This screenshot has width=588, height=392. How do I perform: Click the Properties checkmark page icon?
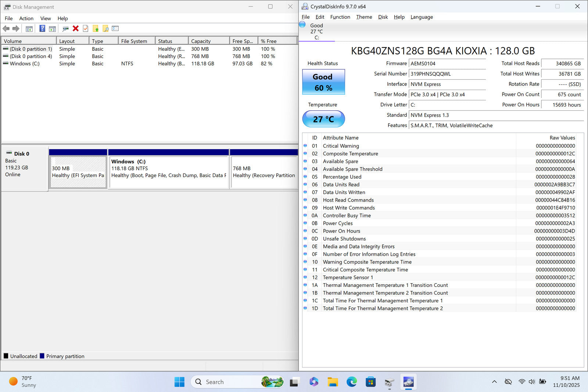pyautogui.click(x=86, y=29)
